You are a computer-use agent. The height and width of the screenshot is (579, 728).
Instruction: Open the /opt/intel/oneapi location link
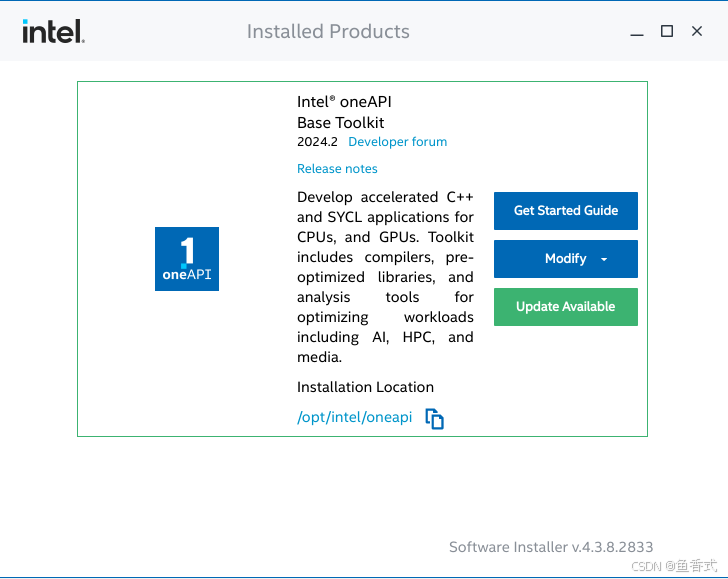click(354, 417)
